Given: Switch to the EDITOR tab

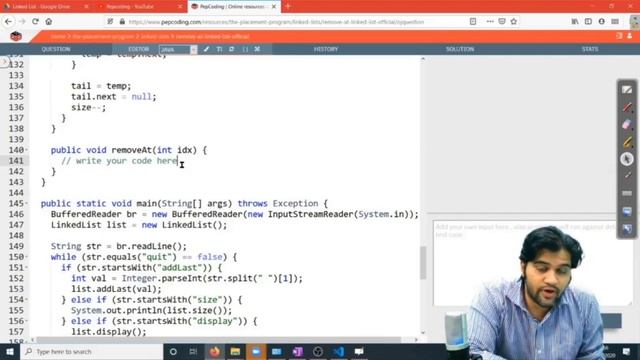Looking at the screenshot, I should click(138, 49).
